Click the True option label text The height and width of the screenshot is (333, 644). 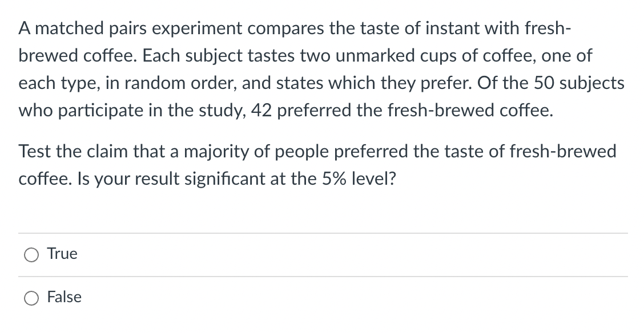pos(61,254)
